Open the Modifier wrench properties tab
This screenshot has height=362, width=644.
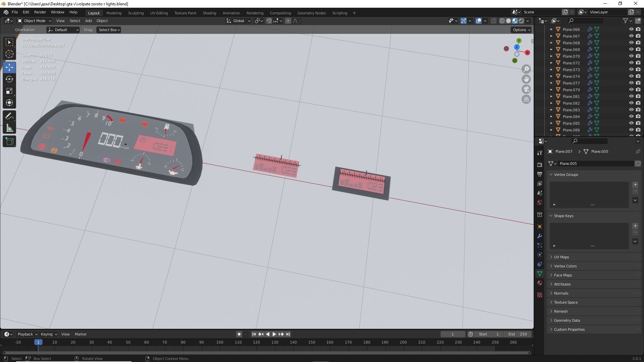540,236
